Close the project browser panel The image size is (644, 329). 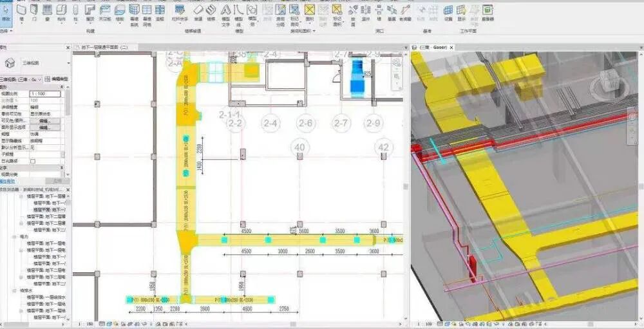[x=68, y=190]
